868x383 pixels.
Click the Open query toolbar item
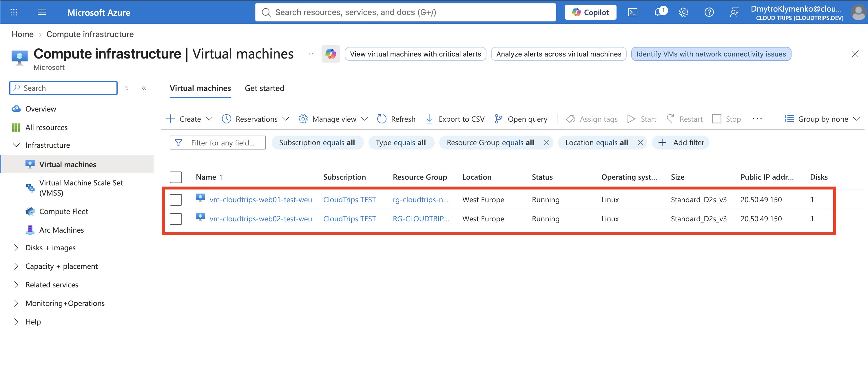521,119
